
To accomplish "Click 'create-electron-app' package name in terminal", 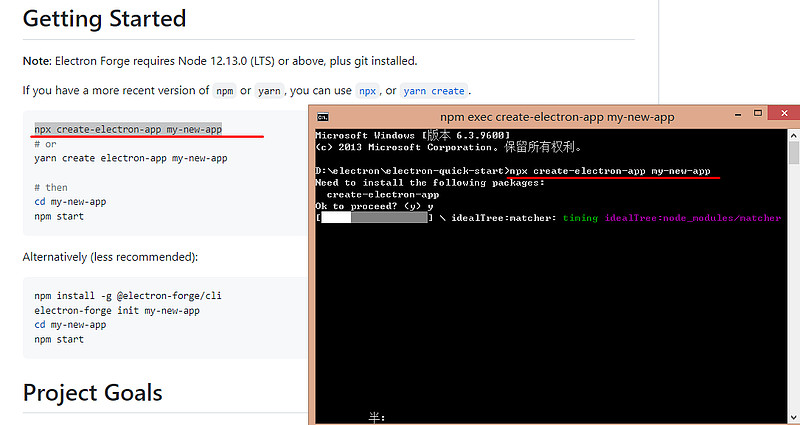I will 383,194.
